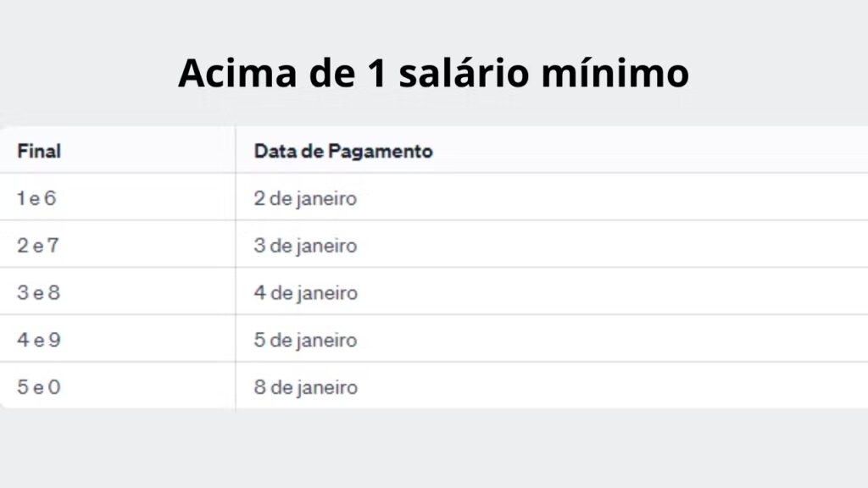Click the digit '6' in the first row
Viewport: 868px width, 488px height.
(50, 198)
